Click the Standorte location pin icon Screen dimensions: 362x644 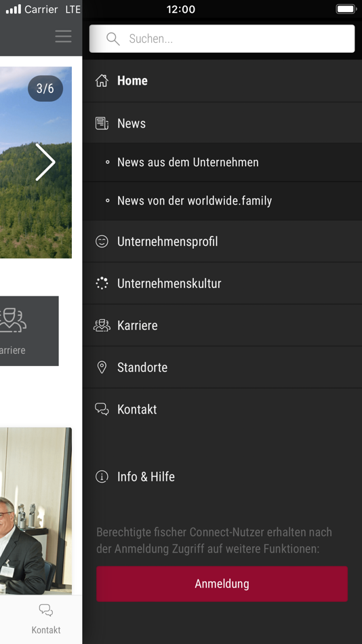(x=102, y=367)
